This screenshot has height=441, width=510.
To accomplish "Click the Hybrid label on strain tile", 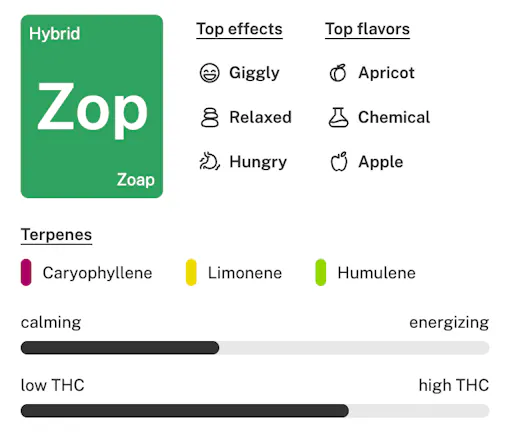I will point(55,34).
